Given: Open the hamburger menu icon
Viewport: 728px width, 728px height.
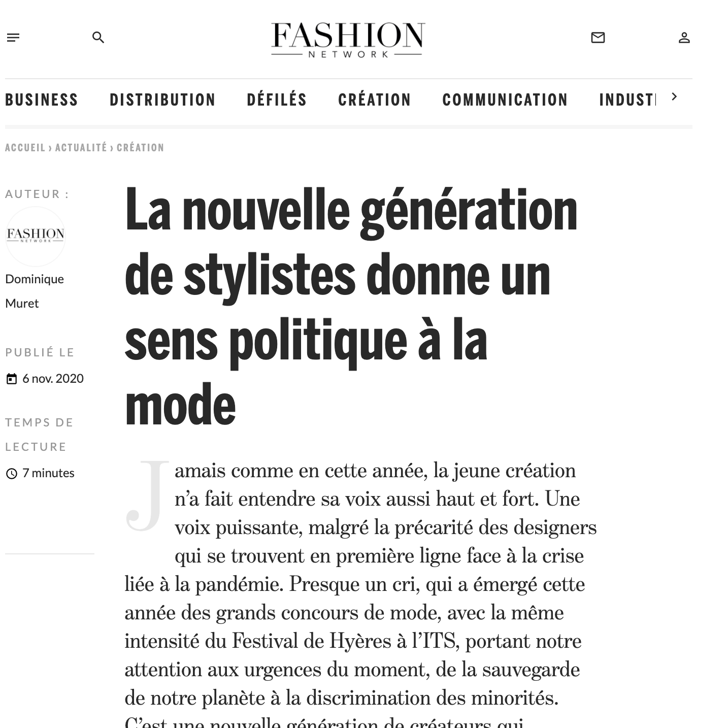Looking at the screenshot, I should pyautogui.click(x=13, y=38).
